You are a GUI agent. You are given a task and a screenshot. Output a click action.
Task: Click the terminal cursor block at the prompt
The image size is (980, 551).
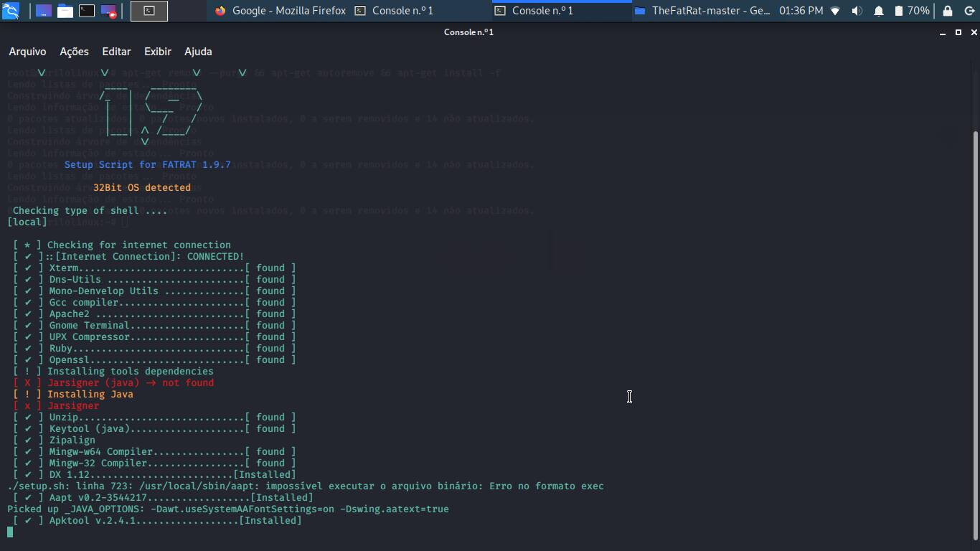point(10,532)
